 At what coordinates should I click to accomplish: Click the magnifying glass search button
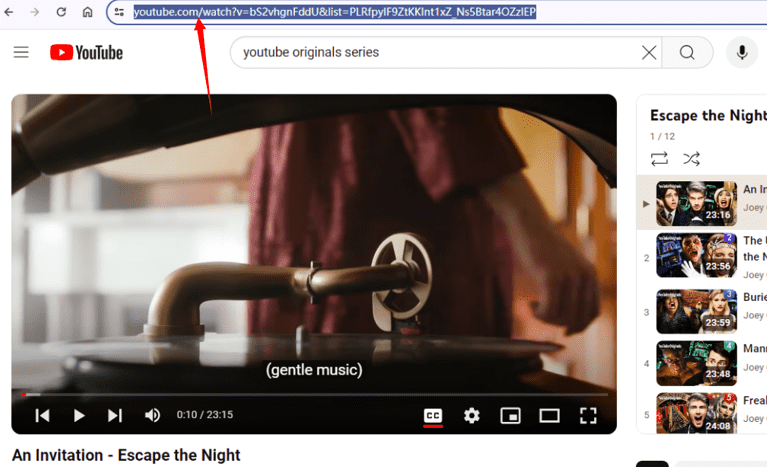(x=687, y=52)
